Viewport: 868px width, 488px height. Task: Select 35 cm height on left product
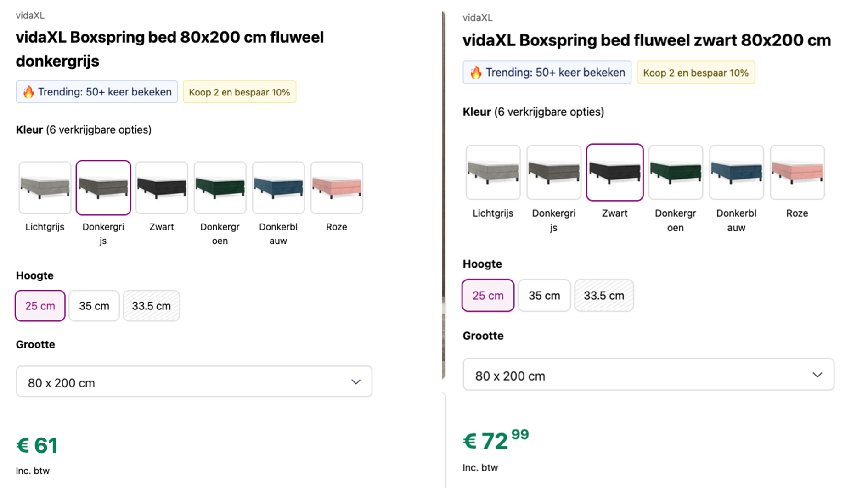94,306
